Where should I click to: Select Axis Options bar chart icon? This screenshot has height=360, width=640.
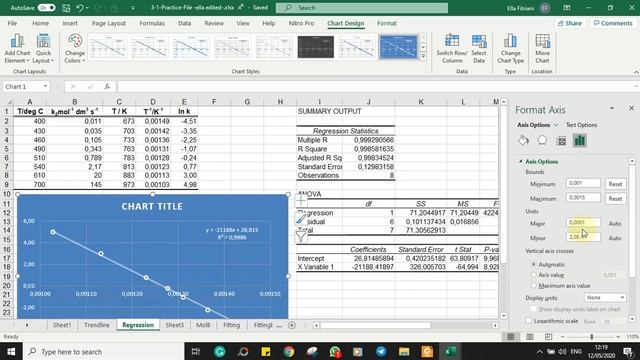click(580, 140)
